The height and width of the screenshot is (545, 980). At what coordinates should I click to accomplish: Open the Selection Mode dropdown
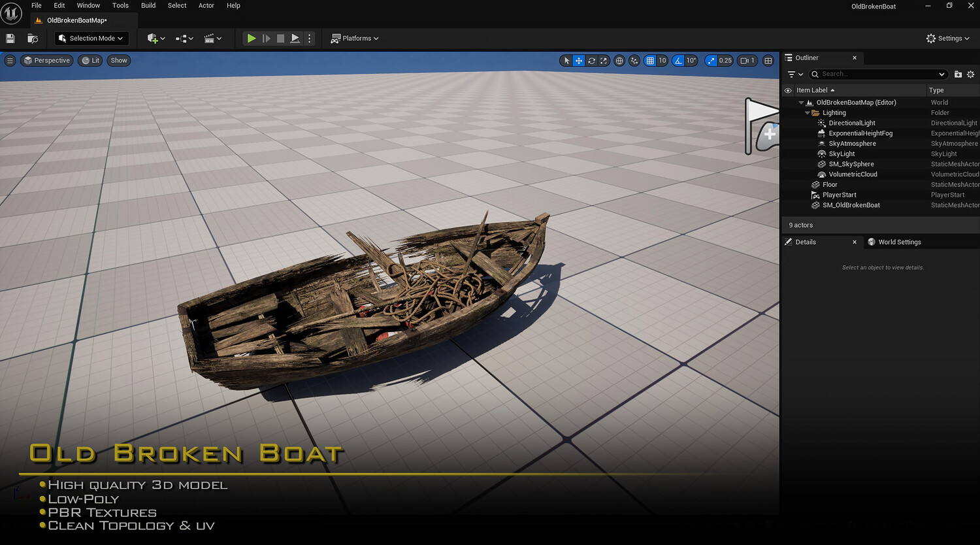[91, 39]
